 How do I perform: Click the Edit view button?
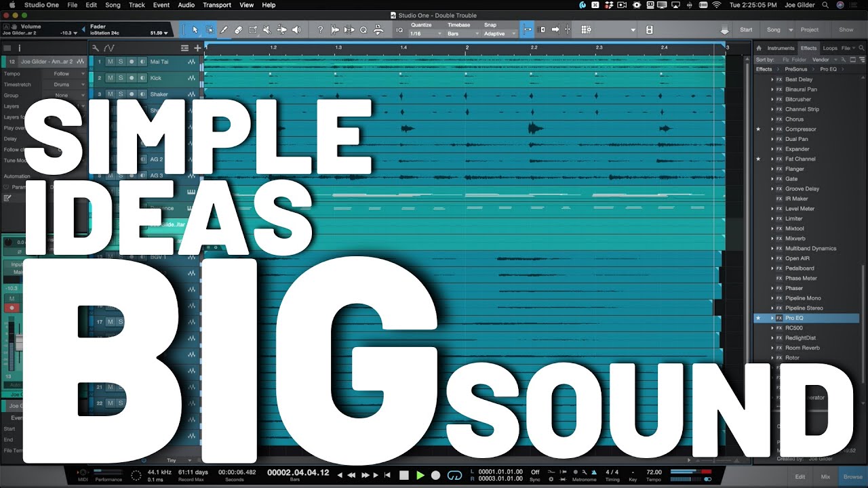(800, 477)
